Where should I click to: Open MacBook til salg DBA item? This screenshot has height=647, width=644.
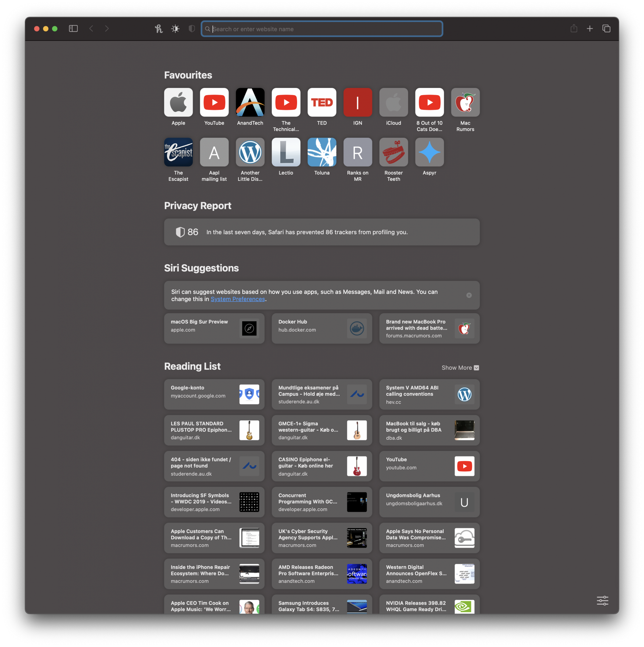pos(429,430)
